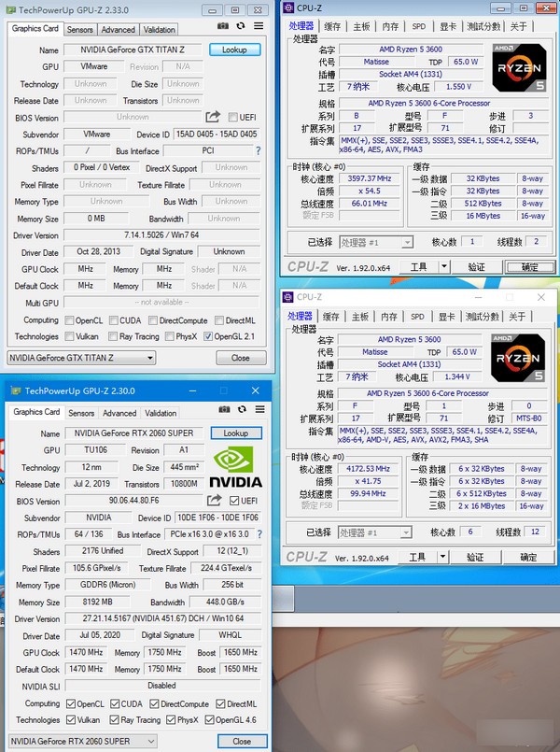Click the 验证 button in bottom CPU-Z window
The width and height of the screenshot is (560, 752).
tap(477, 557)
